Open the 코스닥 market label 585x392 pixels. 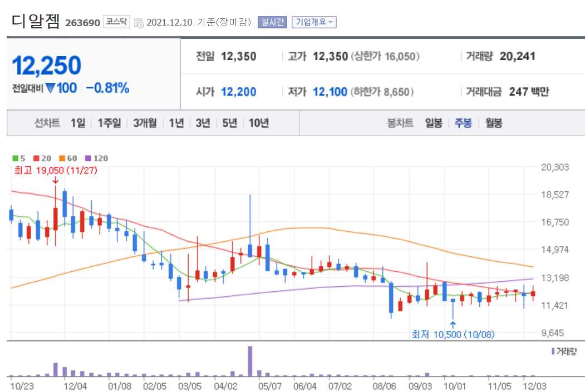coord(117,21)
